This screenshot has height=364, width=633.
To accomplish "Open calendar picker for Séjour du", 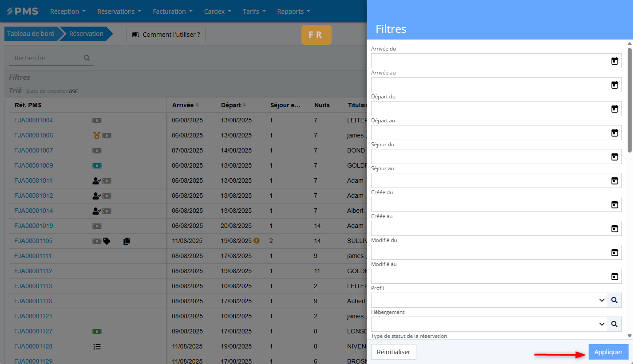I will click(x=614, y=157).
